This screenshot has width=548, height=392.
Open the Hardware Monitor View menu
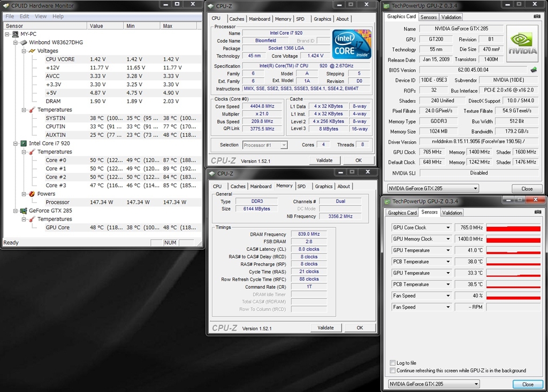coord(41,16)
